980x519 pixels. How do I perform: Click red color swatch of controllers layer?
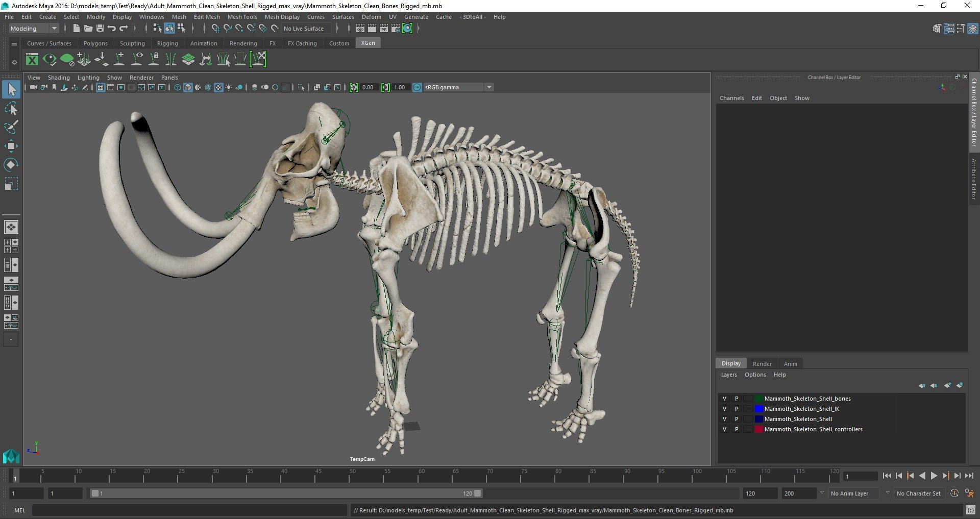click(x=759, y=429)
